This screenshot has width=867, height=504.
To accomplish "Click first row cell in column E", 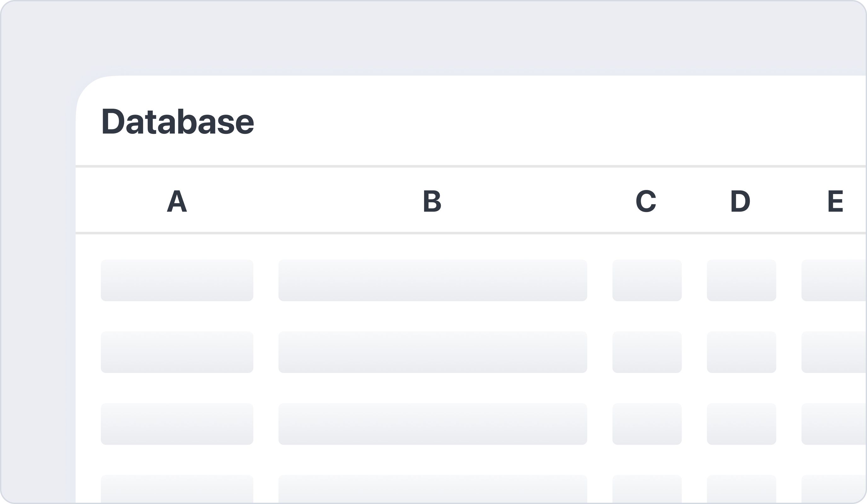I will [x=834, y=280].
